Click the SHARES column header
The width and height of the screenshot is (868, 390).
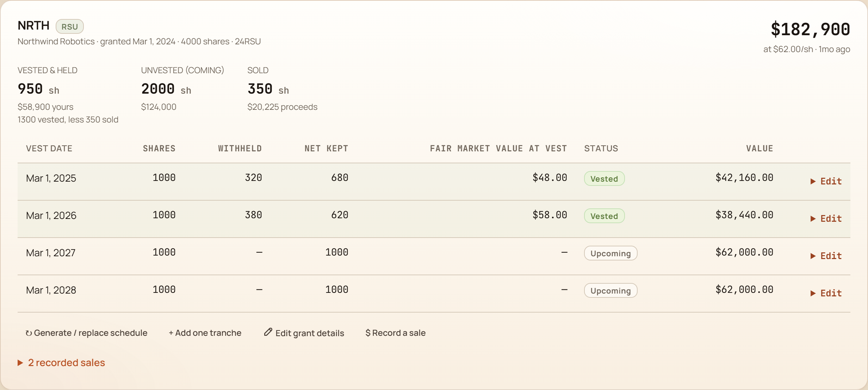tap(159, 149)
